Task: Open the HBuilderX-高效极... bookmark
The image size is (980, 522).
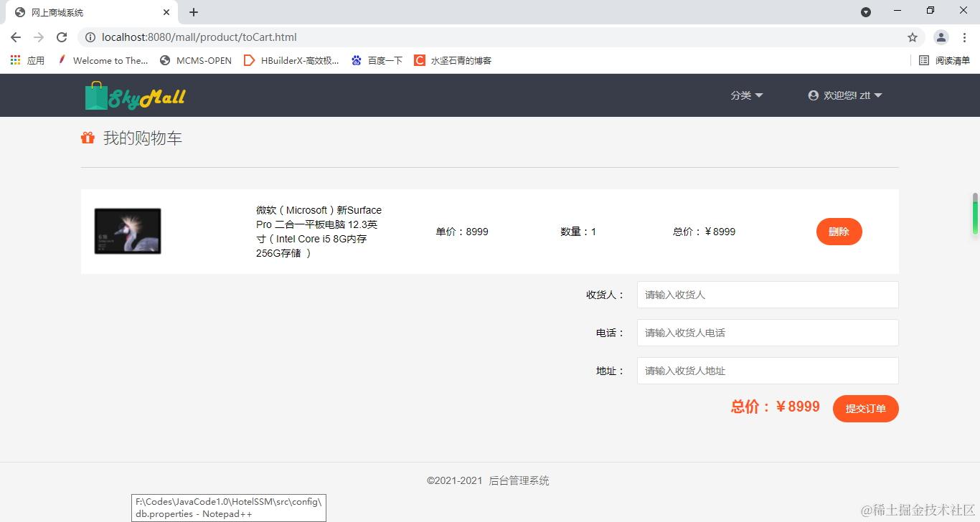Action: click(291, 60)
